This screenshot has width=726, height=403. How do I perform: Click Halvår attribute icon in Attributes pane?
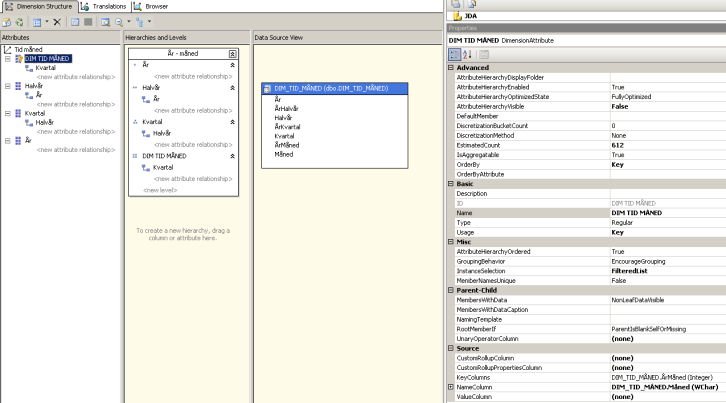tap(19, 86)
